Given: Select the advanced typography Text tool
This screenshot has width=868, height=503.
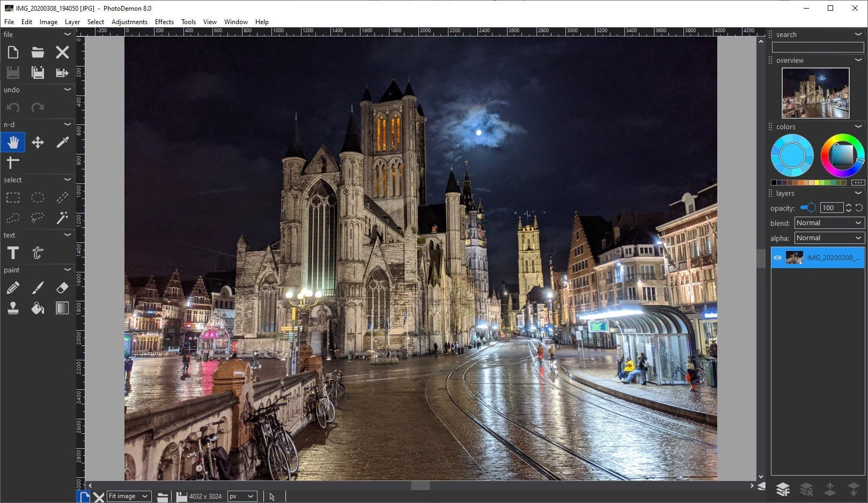Looking at the screenshot, I should coord(38,253).
